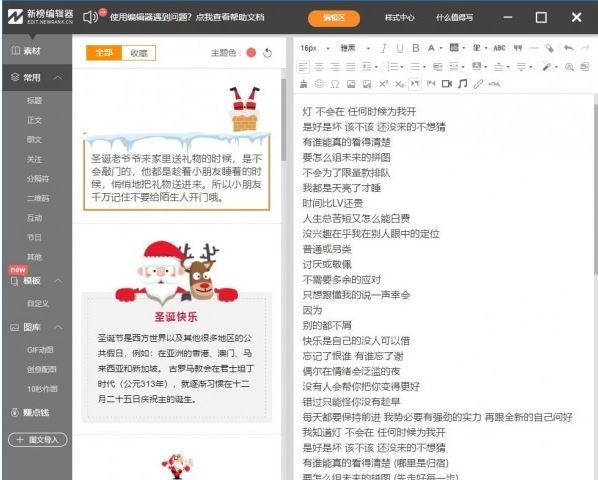Click the template list scrollbar
Image resolution: width=598 pixels, height=480 pixels.
pyautogui.click(x=283, y=119)
